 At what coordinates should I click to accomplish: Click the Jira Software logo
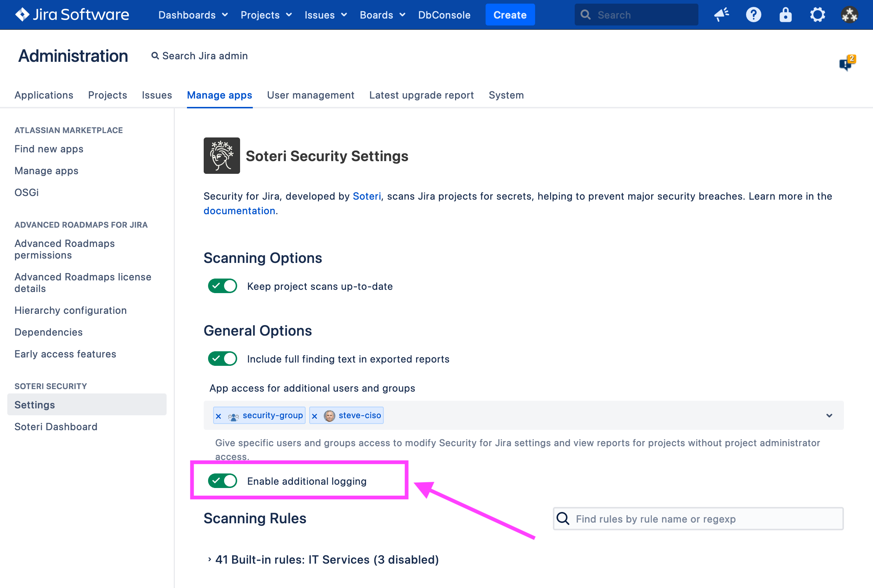[x=72, y=15]
